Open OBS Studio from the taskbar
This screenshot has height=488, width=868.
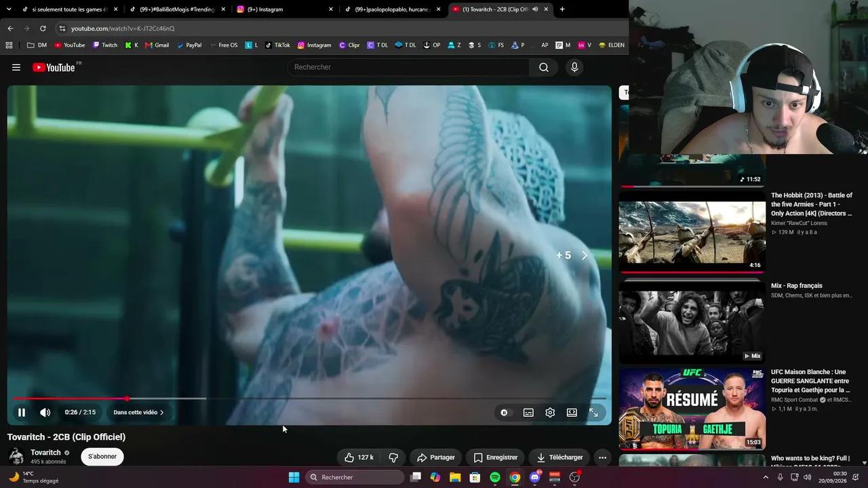575,477
